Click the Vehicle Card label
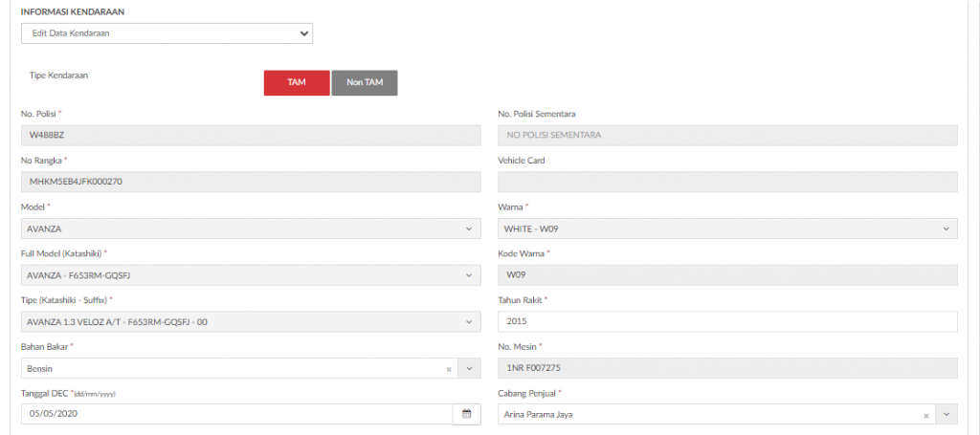980x435 pixels. point(522,161)
